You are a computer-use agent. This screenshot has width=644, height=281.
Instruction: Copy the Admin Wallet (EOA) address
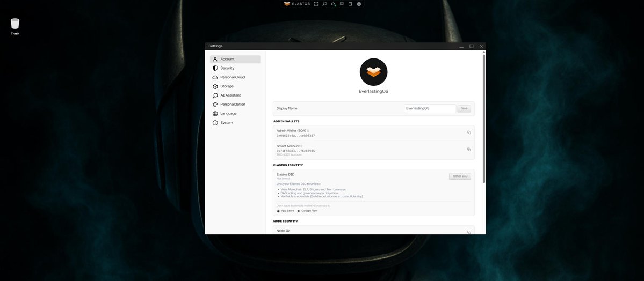pos(468,132)
